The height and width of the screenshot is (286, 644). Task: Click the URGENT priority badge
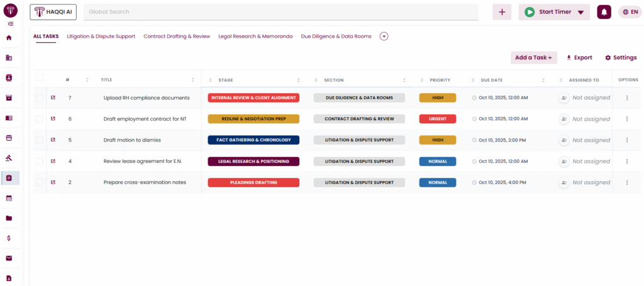pyautogui.click(x=438, y=119)
